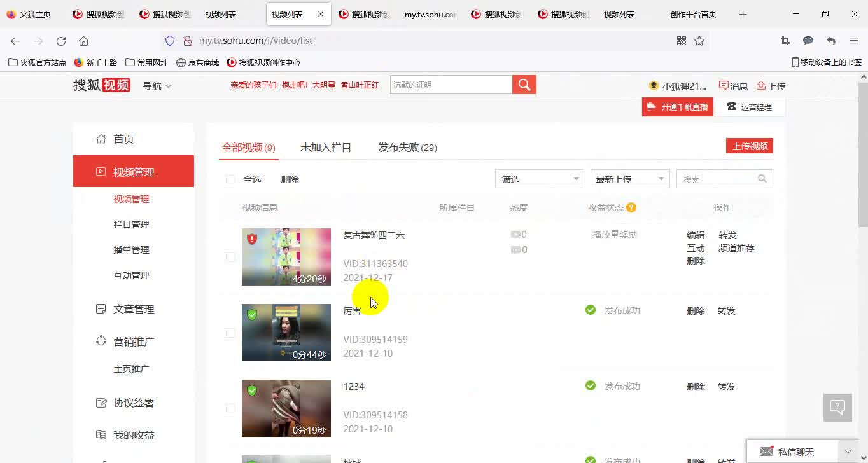Open the 新手上路 bookmark
Viewport: 868px width, 463px height.
(x=96, y=62)
